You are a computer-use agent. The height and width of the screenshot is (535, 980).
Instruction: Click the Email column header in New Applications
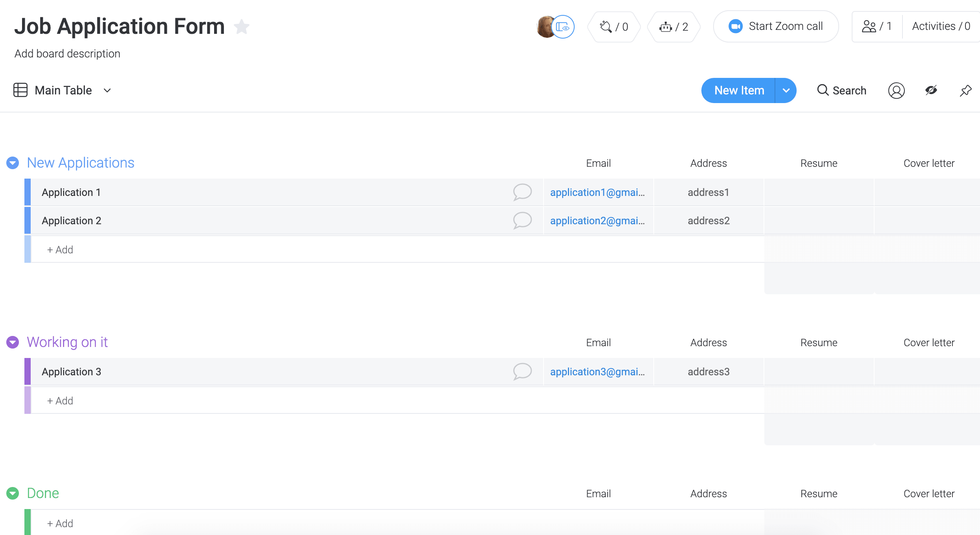[598, 163]
